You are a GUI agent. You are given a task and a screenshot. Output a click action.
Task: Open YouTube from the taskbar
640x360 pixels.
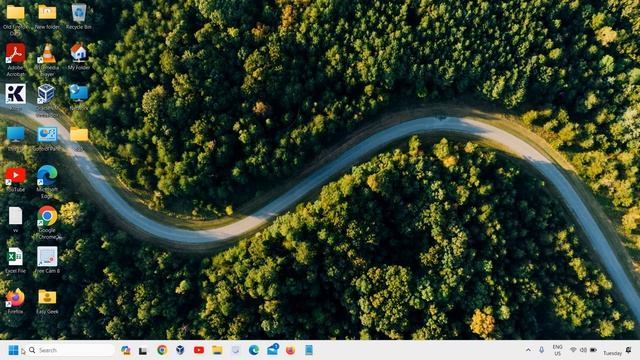click(199, 350)
